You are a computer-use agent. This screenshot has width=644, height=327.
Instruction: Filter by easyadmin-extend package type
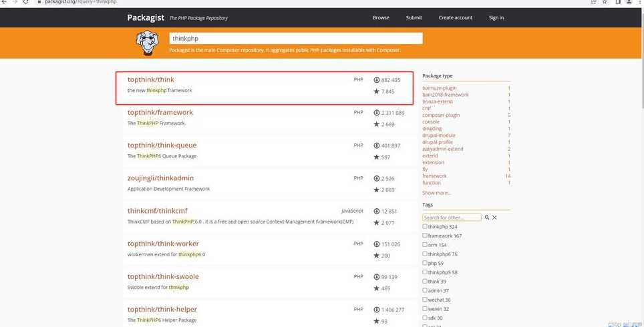pyautogui.click(x=443, y=149)
